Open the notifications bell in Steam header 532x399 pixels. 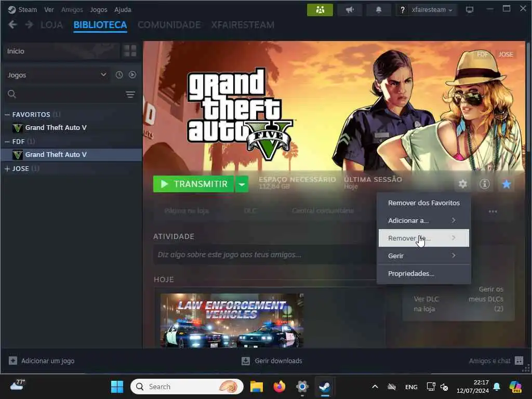click(379, 10)
